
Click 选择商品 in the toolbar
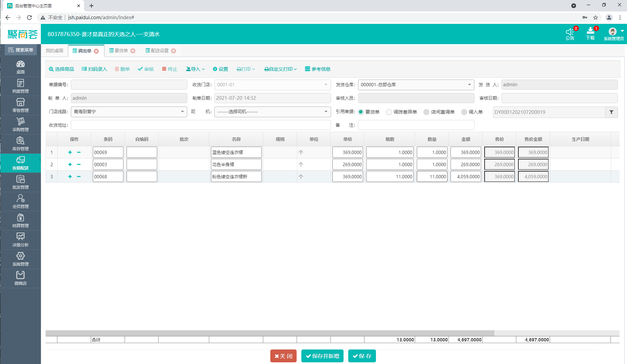pos(61,69)
